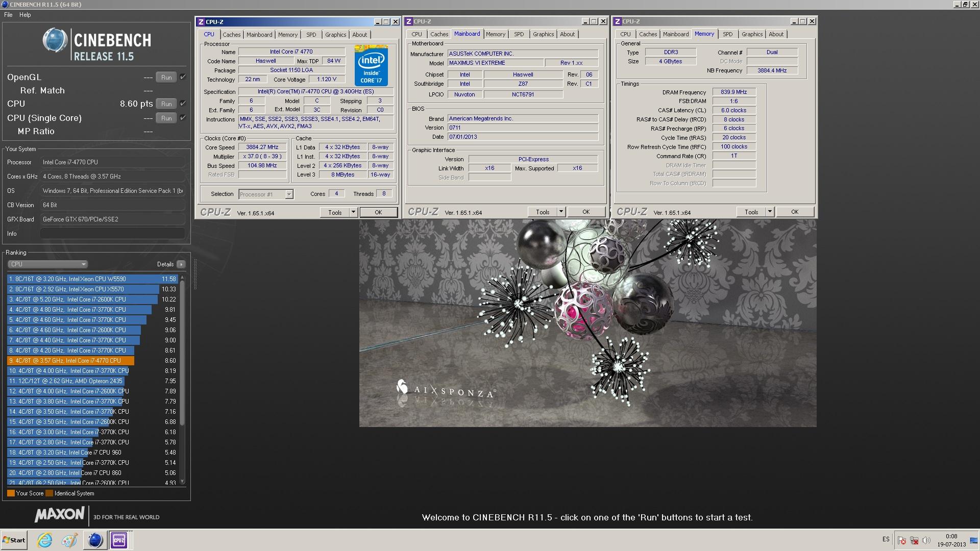The image size is (980, 551).
Task: Expand Tools dropdown arrow in Mainboard window
Action: [561, 212]
